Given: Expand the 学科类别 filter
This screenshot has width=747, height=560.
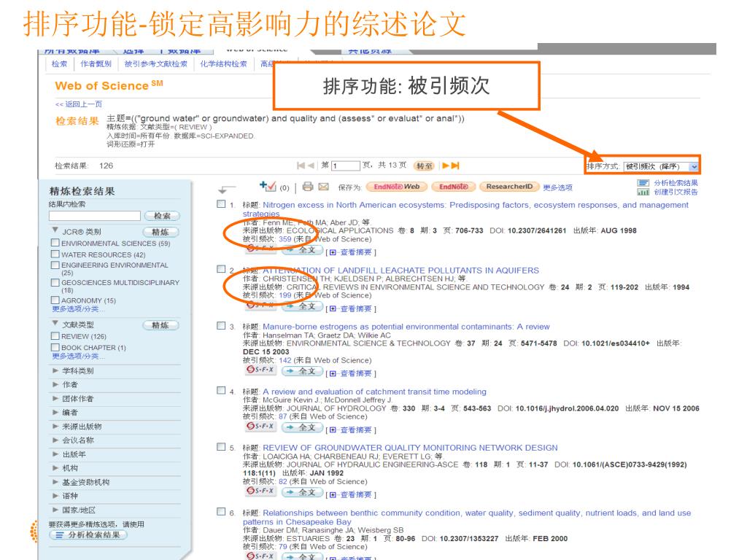Looking at the screenshot, I should [55, 370].
